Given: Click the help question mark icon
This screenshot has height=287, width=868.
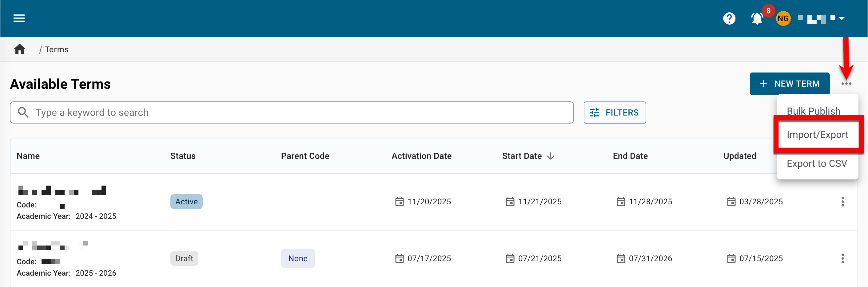Looking at the screenshot, I should pos(729,18).
